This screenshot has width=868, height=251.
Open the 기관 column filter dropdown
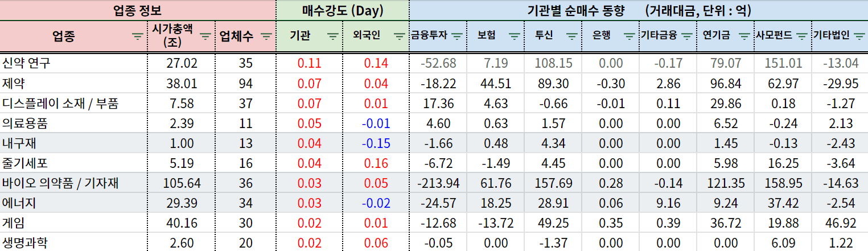(x=333, y=37)
